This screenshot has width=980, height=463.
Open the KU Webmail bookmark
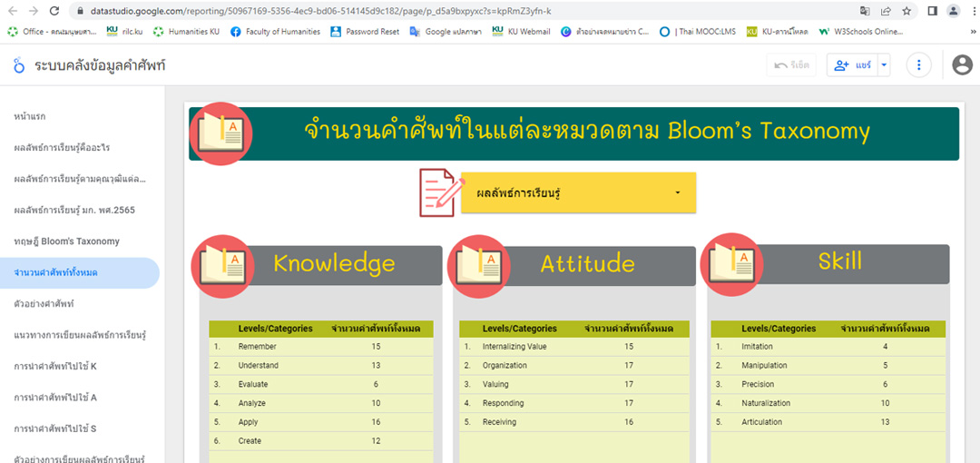(521, 31)
